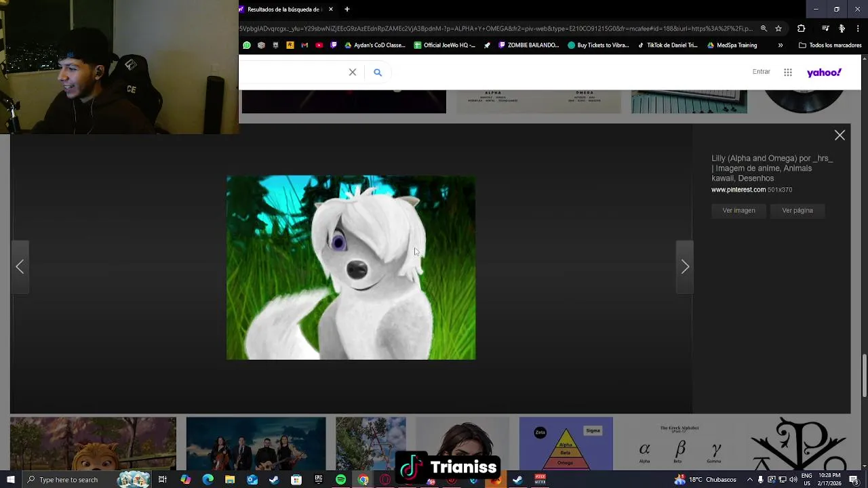Open Task View on the taskbar

click(163, 480)
